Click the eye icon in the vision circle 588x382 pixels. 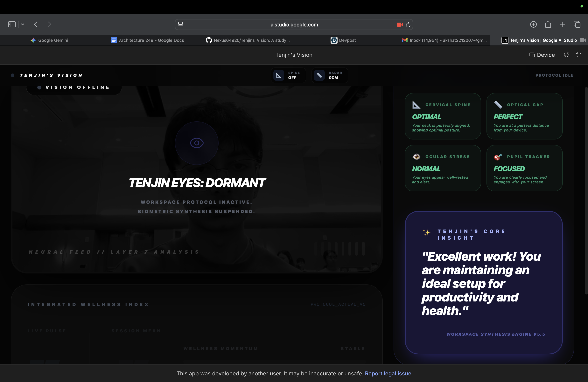[197, 143]
